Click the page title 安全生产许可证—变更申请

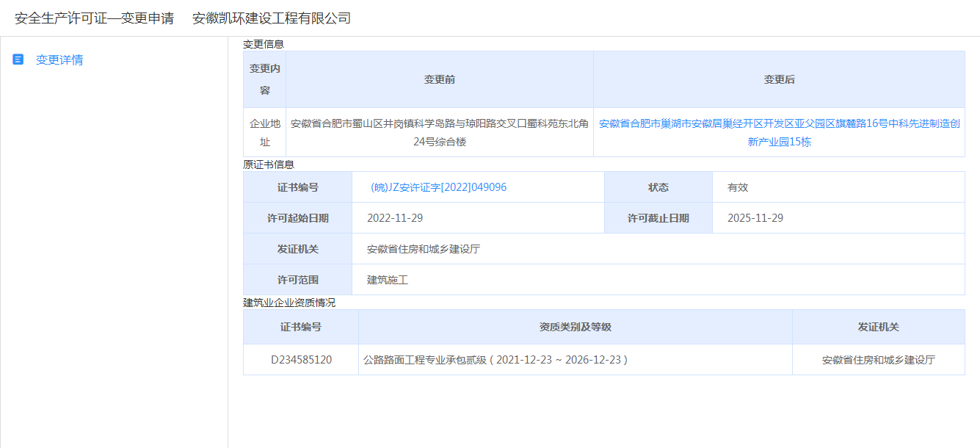(x=94, y=18)
